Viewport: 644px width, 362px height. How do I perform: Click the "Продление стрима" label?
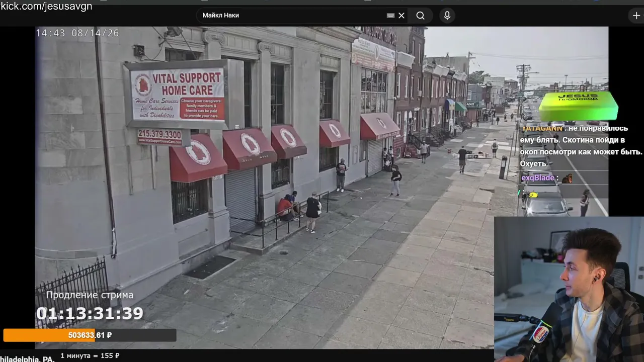tap(90, 295)
